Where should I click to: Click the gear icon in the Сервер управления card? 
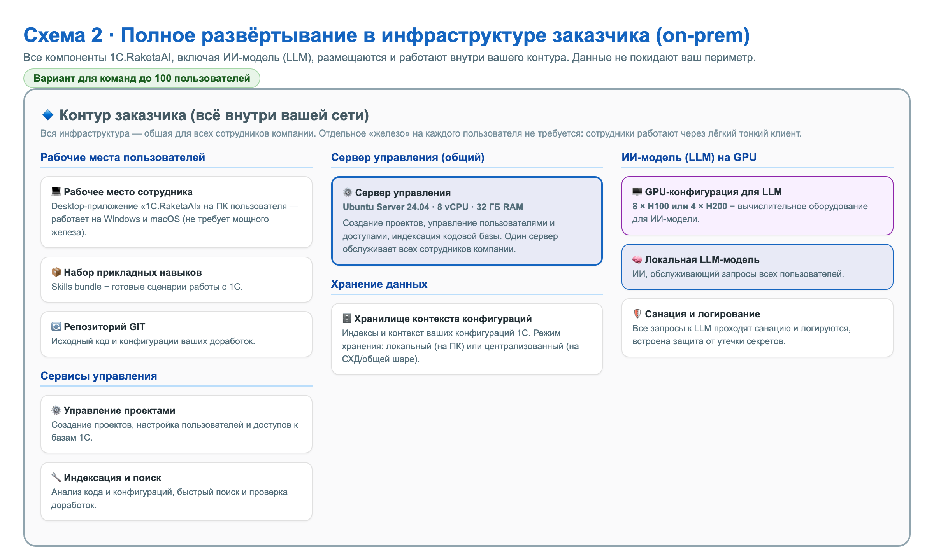[348, 192]
